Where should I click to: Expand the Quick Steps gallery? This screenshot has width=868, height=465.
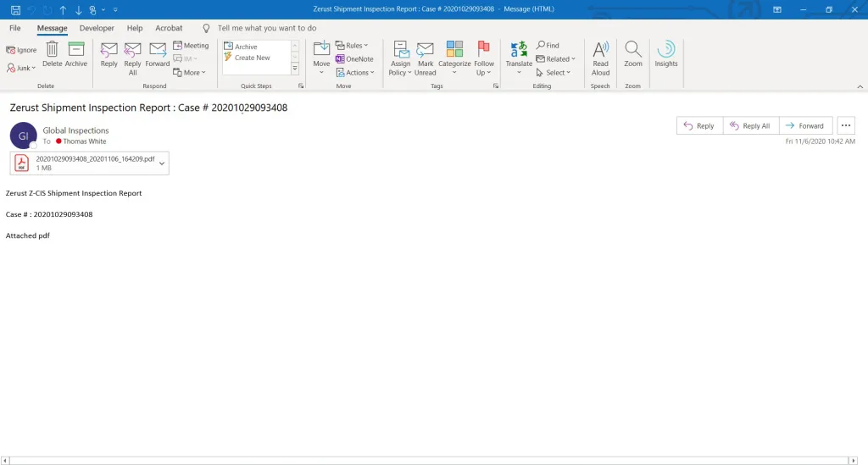tap(295, 68)
